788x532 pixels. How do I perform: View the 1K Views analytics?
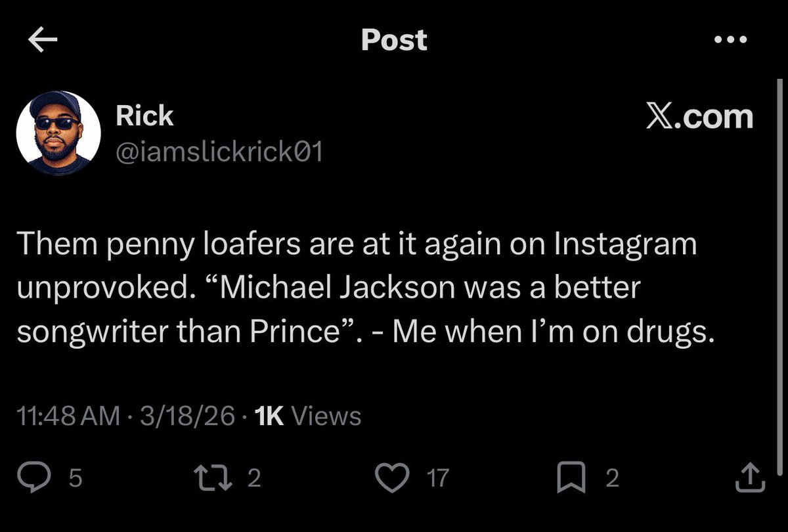307,416
